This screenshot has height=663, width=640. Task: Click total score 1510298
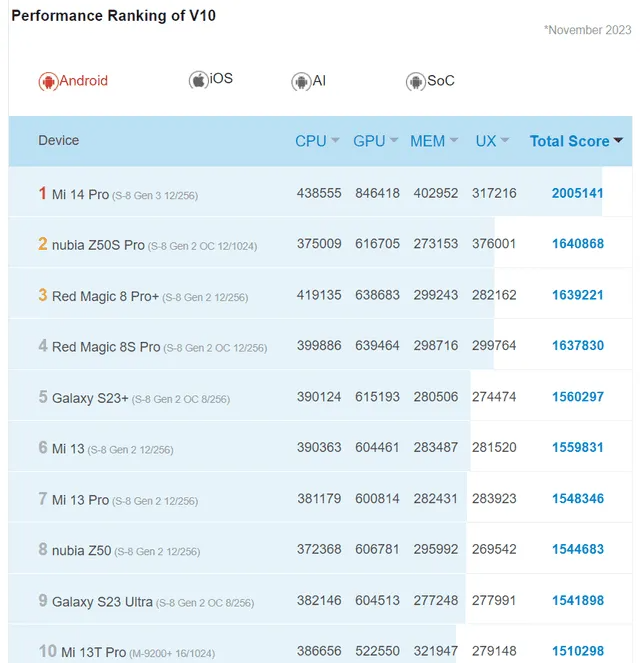(x=578, y=651)
